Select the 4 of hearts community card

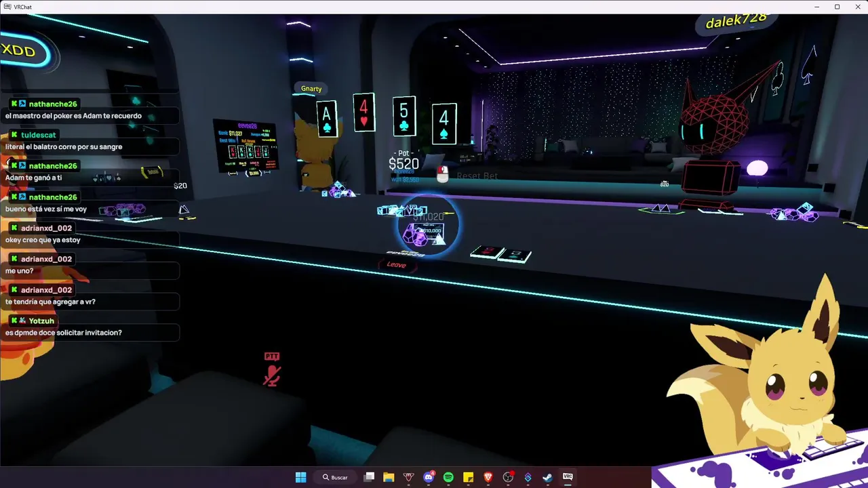[364, 113]
